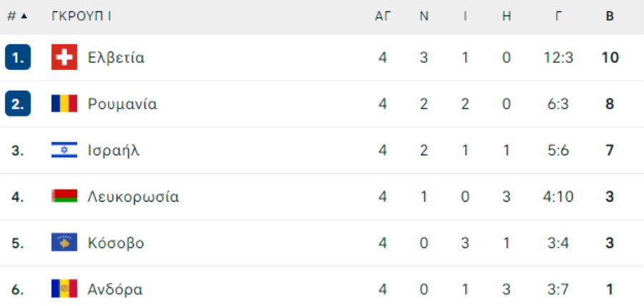
Task: Sort by the # column arrow
Action: [24, 16]
